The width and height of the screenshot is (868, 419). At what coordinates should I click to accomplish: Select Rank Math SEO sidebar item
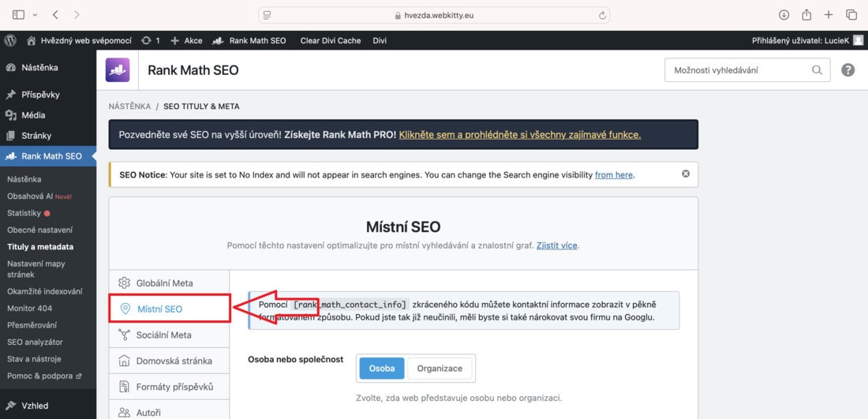pyautogui.click(x=48, y=156)
